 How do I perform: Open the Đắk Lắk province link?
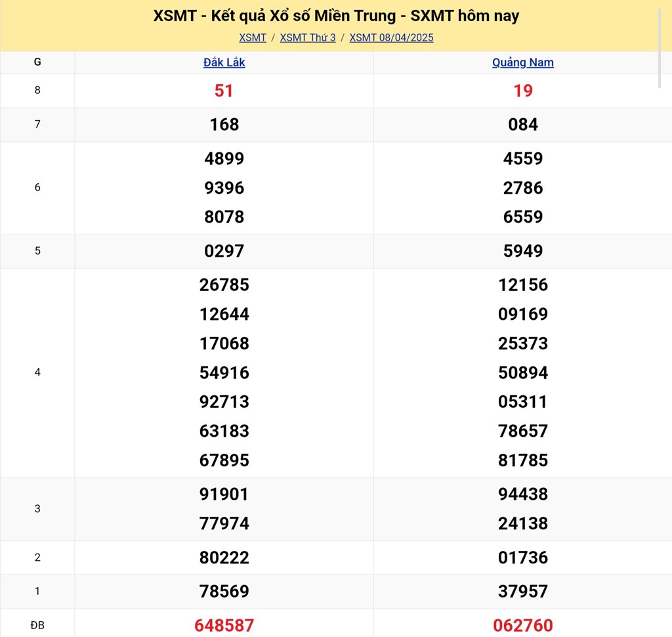coord(224,62)
